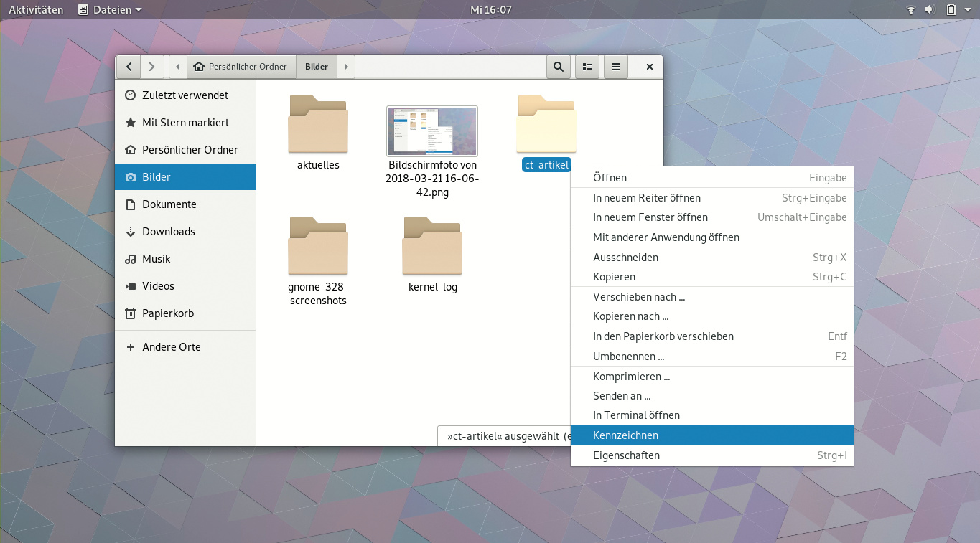The width and height of the screenshot is (980, 543).
Task: Click the Persönlicher Ordner path button
Action: (x=241, y=67)
